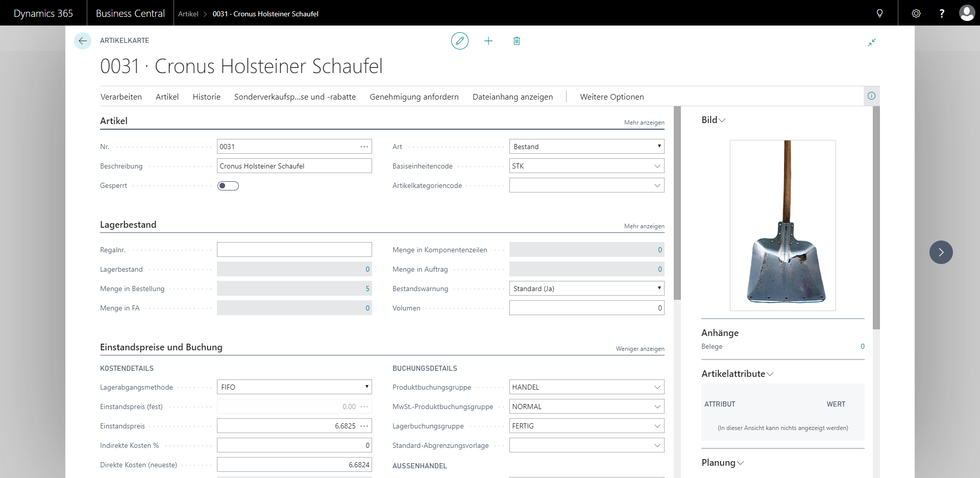Open the Historie menu
Image resolution: width=980 pixels, height=478 pixels.
206,97
